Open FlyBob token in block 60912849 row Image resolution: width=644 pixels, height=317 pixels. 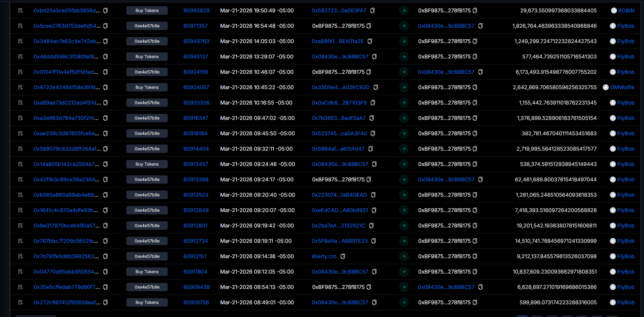coord(626,210)
